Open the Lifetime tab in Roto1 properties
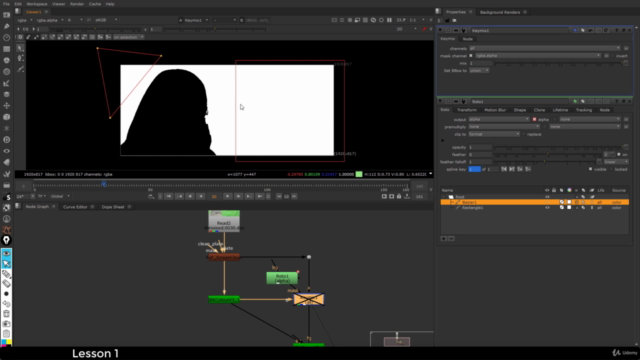The image size is (640, 360). click(560, 110)
